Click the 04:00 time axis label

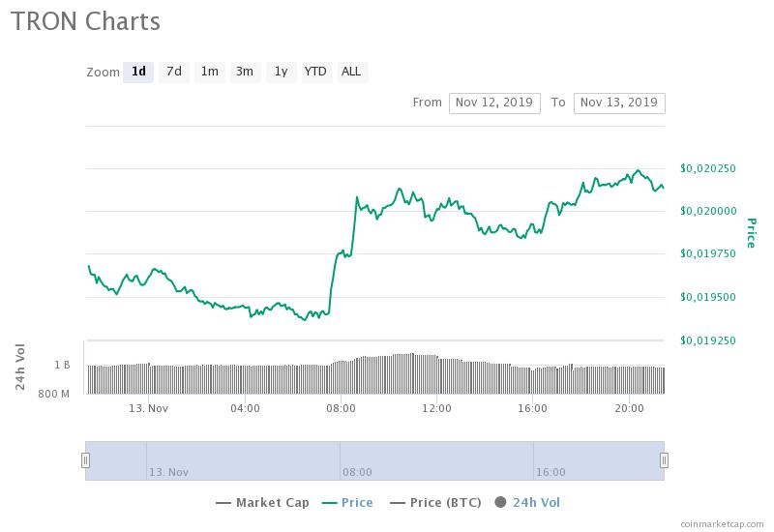(245, 408)
